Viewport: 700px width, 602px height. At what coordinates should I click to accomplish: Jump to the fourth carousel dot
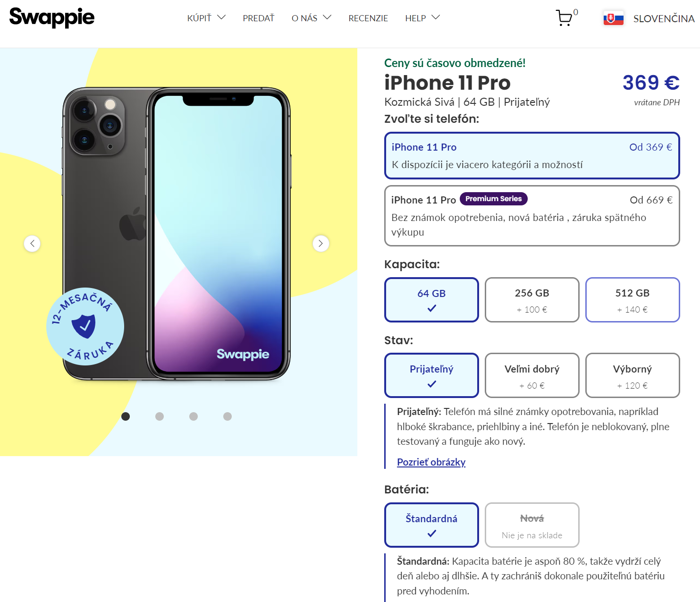pos(228,416)
